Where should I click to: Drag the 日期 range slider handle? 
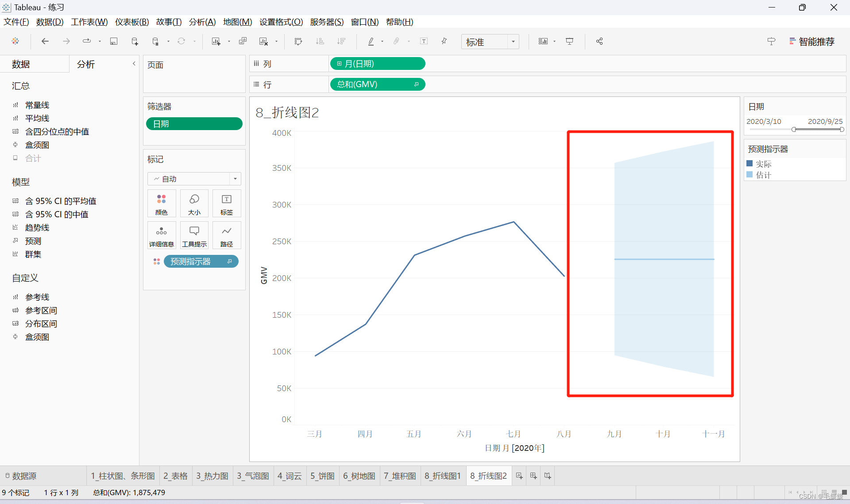coord(793,130)
